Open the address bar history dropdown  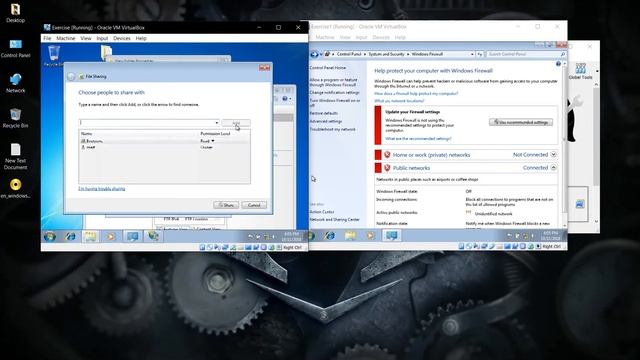coord(472,54)
